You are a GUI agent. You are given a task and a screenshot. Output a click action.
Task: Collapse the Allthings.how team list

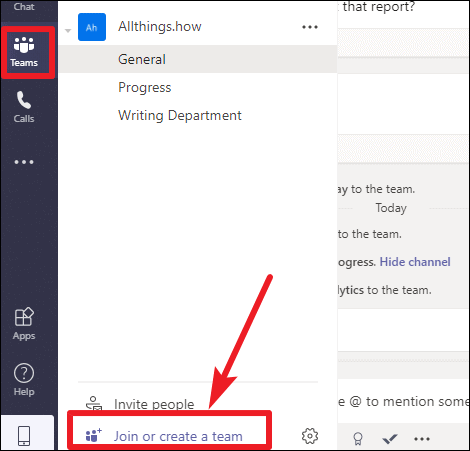(68, 31)
